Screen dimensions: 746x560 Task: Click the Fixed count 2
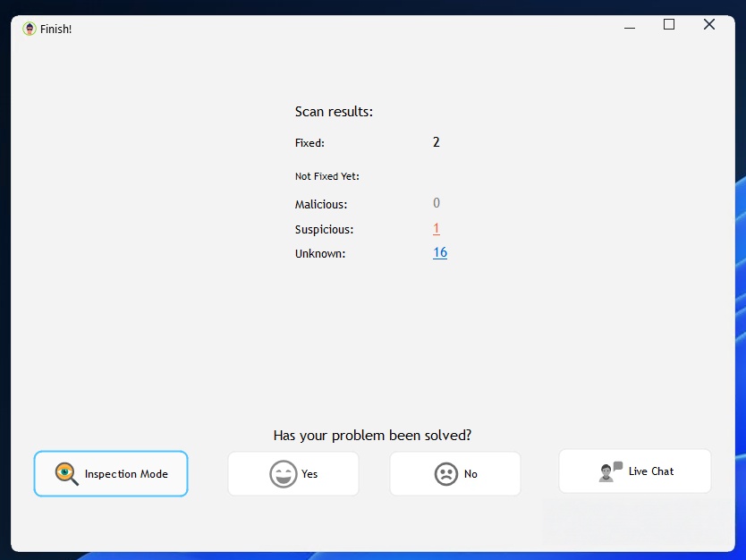[x=437, y=141]
